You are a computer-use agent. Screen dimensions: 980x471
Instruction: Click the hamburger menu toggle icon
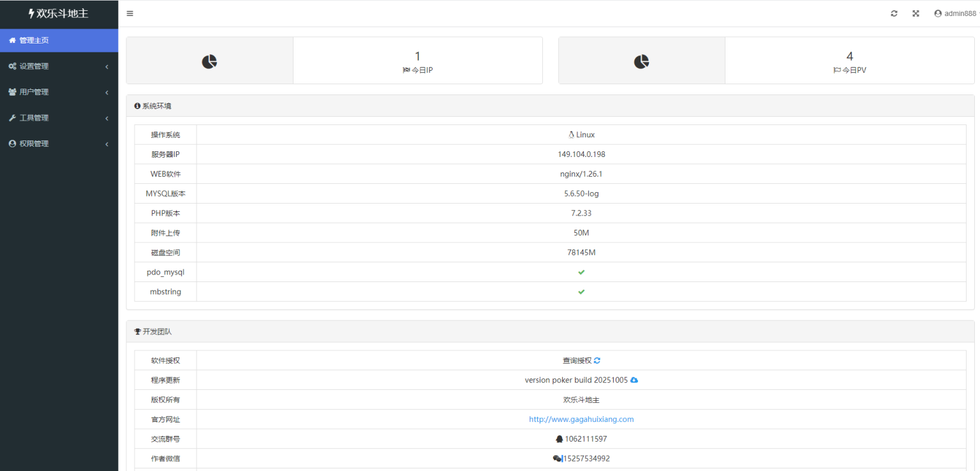[x=130, y=13]
